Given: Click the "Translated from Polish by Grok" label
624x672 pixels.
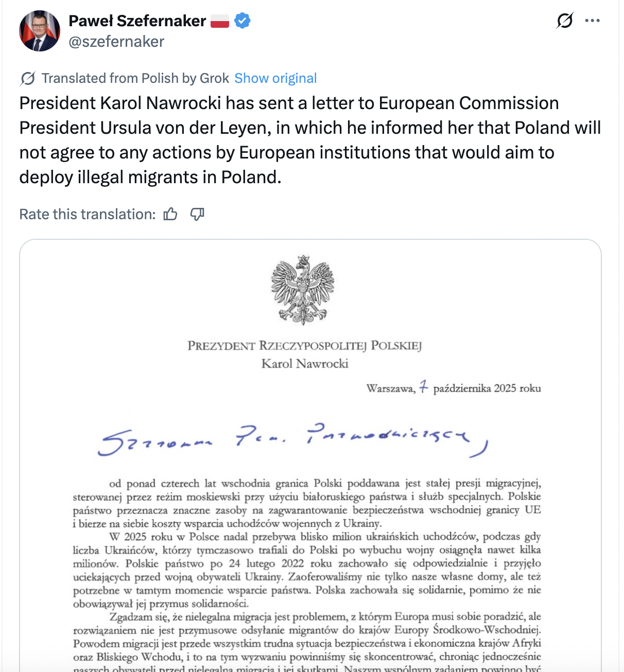Looking at the screenshot, I should tap(135, 78).
